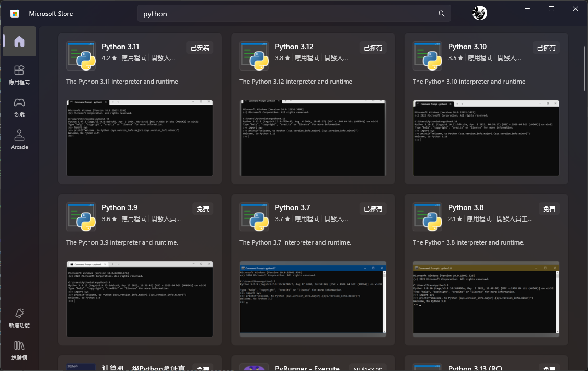The height and width of the screenshot is (371, 588).
Task: Open the user profile avatar
Action: (x=479, y=14)
